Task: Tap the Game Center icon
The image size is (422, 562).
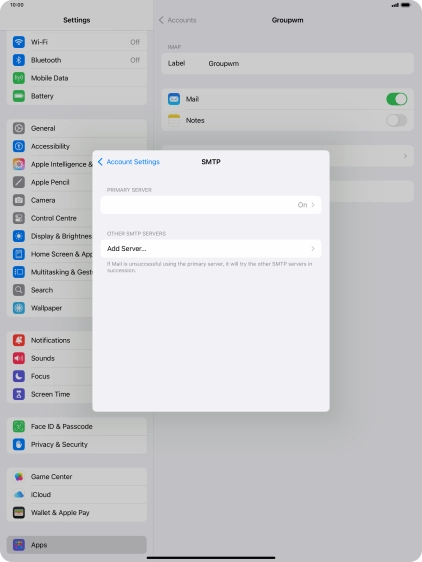Action: [19, 476]
